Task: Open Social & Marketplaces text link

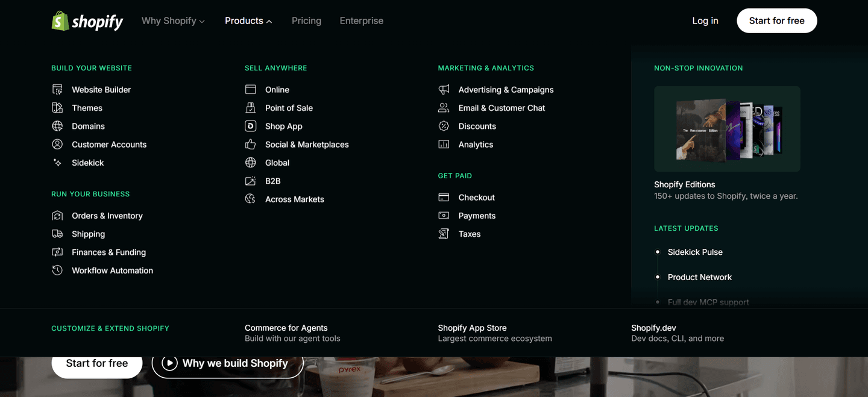Action: point(307,145)
